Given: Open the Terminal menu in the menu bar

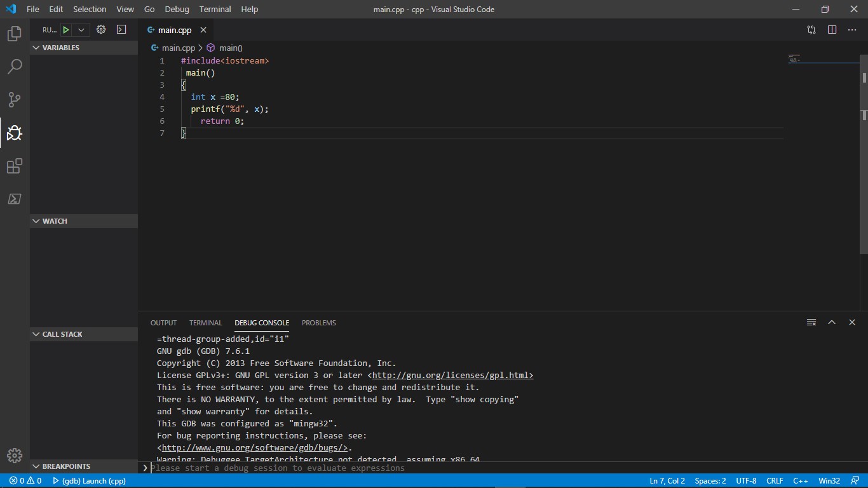Looking at the screenshot, I should [215, 10].
